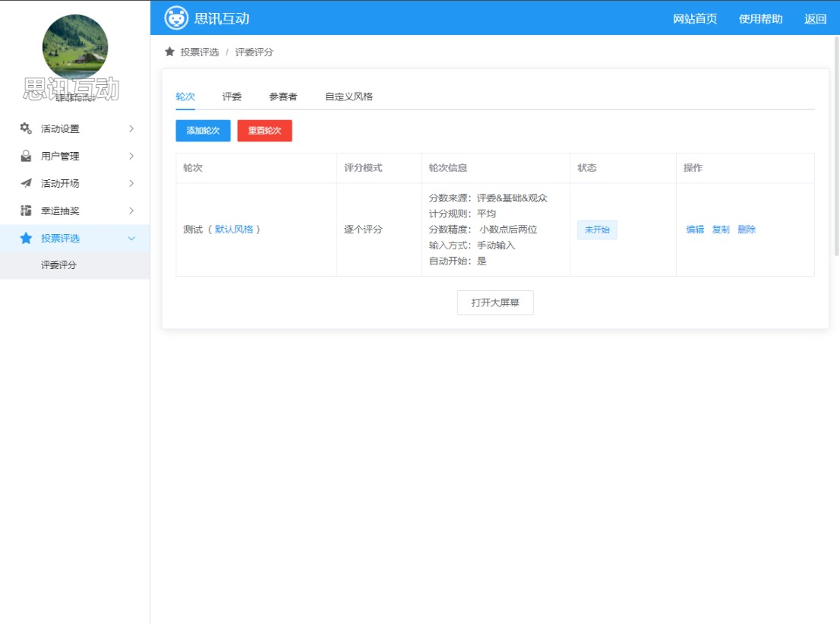Click the lottery icon beside 幸运抽奖

coord(26,211)
